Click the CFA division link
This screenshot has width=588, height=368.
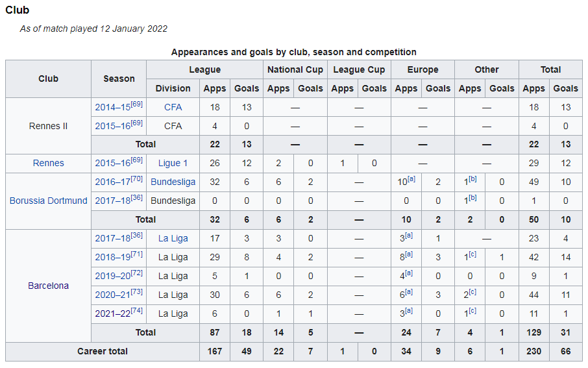173,107
